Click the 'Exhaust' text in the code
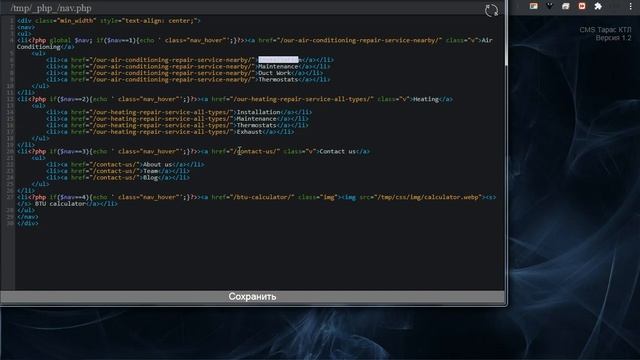 click(x=249, y=132)
